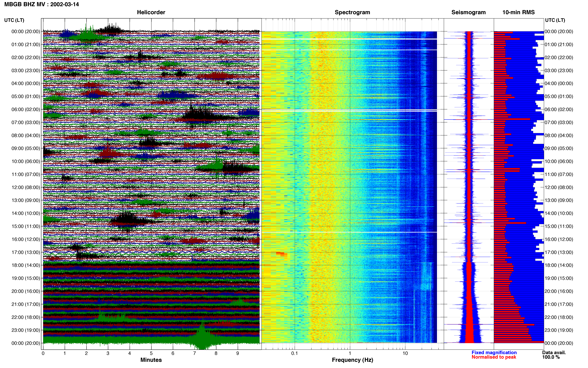This screenshot has width=588, height=368.
Task: Click the left '10:00 (06:00)' time label
Action: [26, 161]
